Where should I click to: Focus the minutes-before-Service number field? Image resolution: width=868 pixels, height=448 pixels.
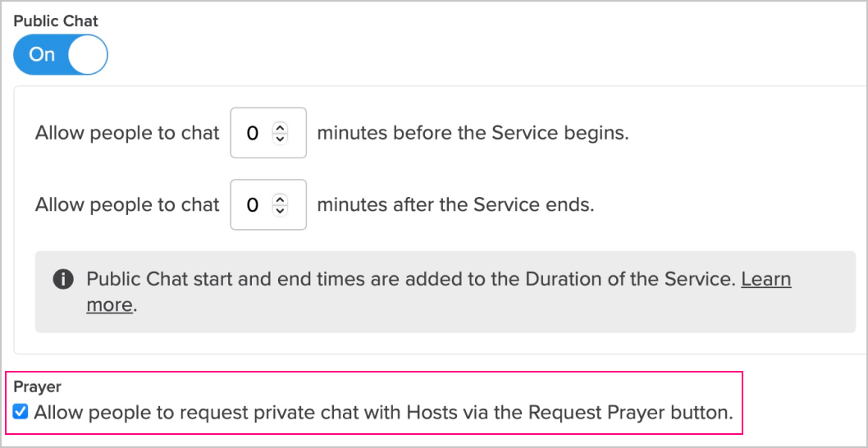point(268,133)
